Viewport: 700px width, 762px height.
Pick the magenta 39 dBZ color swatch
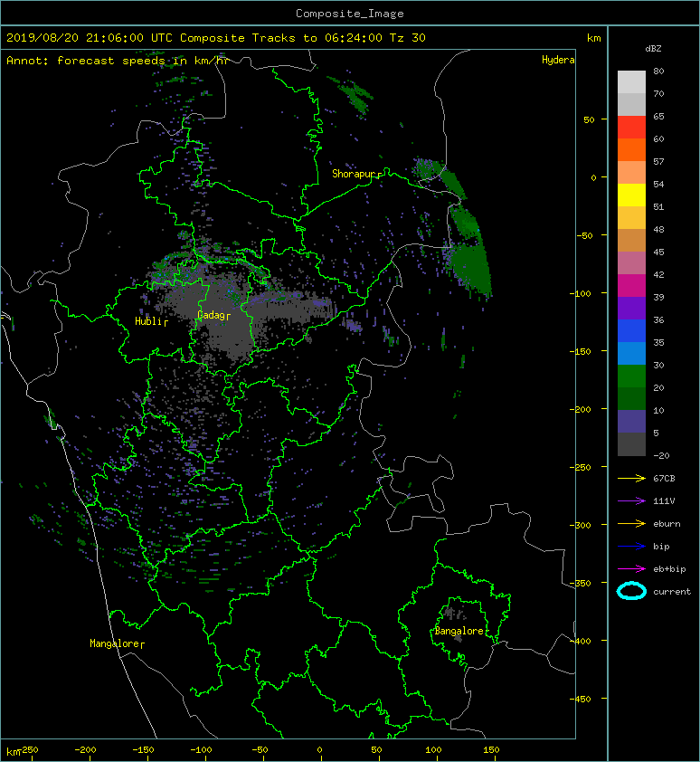(x=631, y=286)
